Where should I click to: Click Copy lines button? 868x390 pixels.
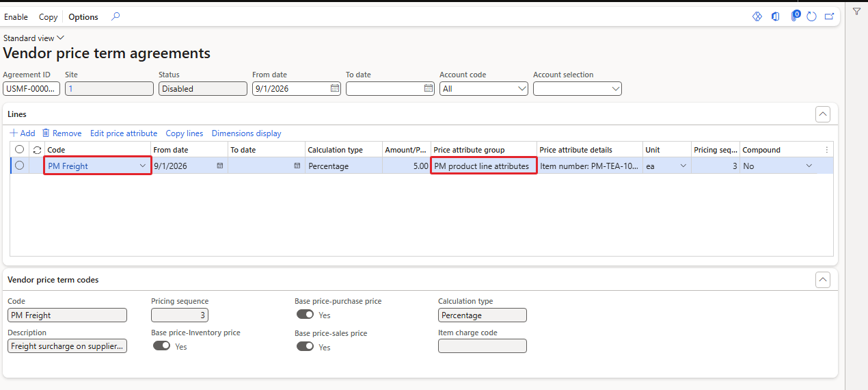(185, 133)
